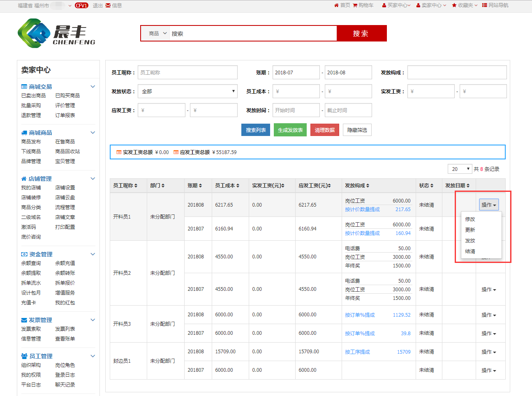532x396 pixels.
Task: Open the payout status dropdown
Action: pyautogui.click(x=187, y=91)
